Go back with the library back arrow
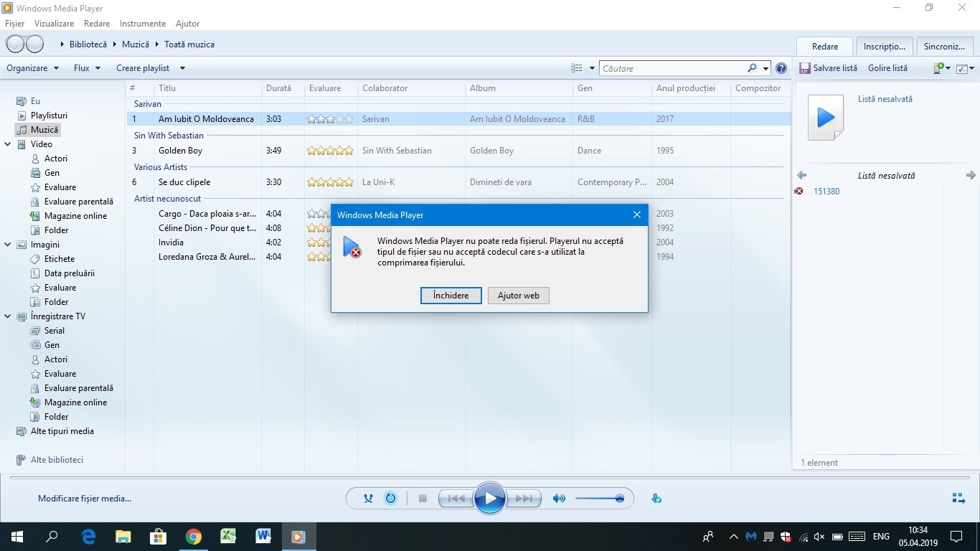Image resolution: width=980 pixels, height=551 pixels. (15, 44)
